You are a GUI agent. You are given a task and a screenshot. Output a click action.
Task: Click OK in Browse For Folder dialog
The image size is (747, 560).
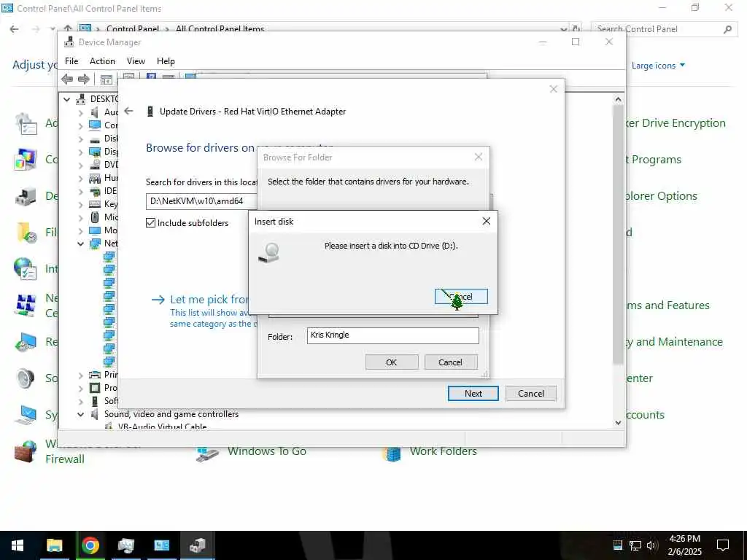pos(392,362)
